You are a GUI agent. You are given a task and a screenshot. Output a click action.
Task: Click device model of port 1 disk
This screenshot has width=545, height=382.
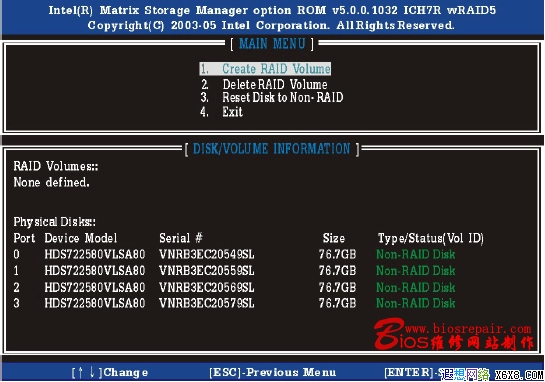(95, 271)
